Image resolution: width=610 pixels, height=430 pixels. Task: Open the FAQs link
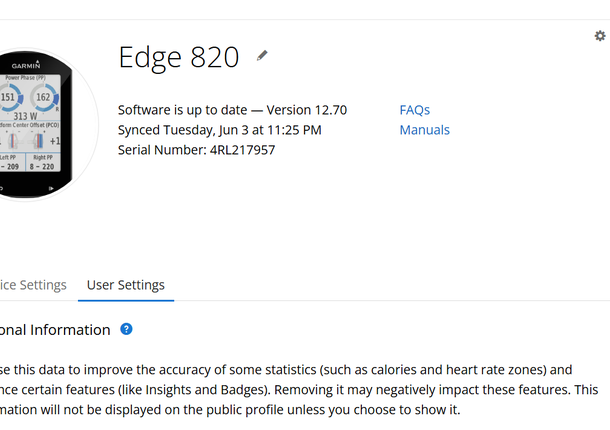coord(414,110)
